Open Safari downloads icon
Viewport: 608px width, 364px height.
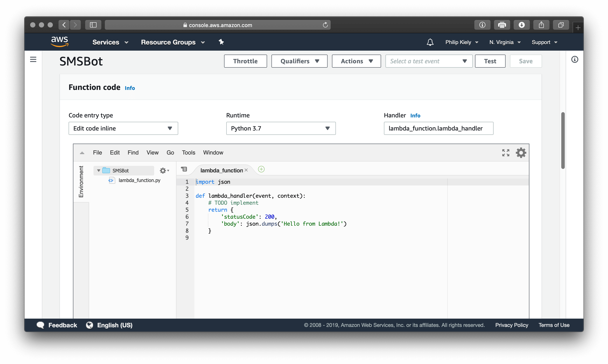[521, 25]
